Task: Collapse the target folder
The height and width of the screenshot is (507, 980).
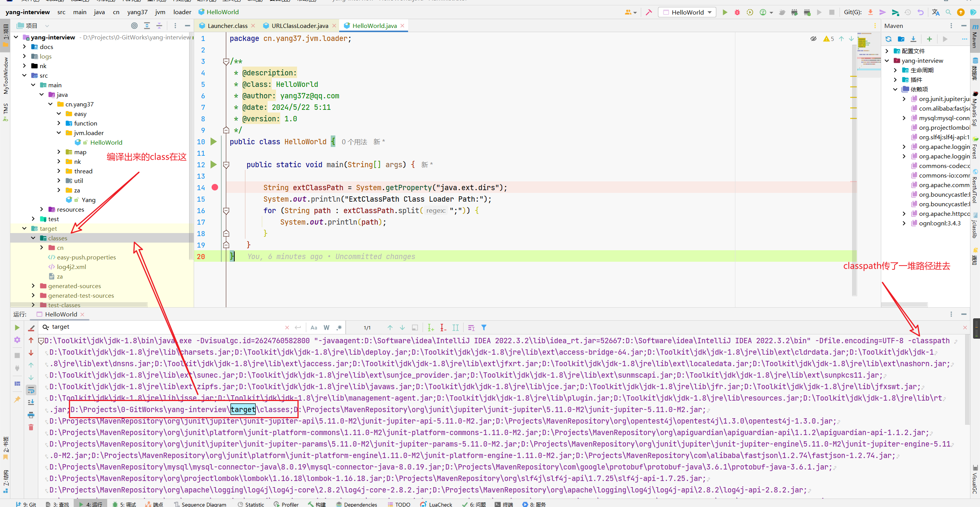Action: click(24, 228)
